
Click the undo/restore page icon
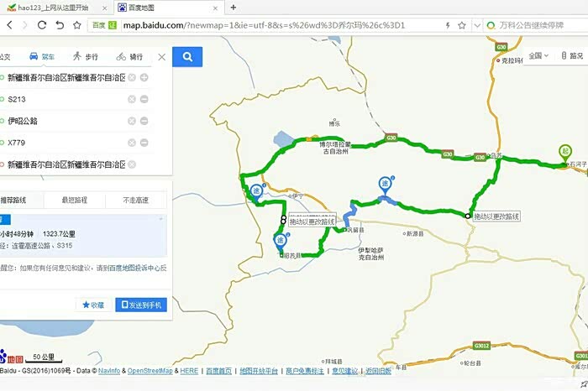[60, 25]
